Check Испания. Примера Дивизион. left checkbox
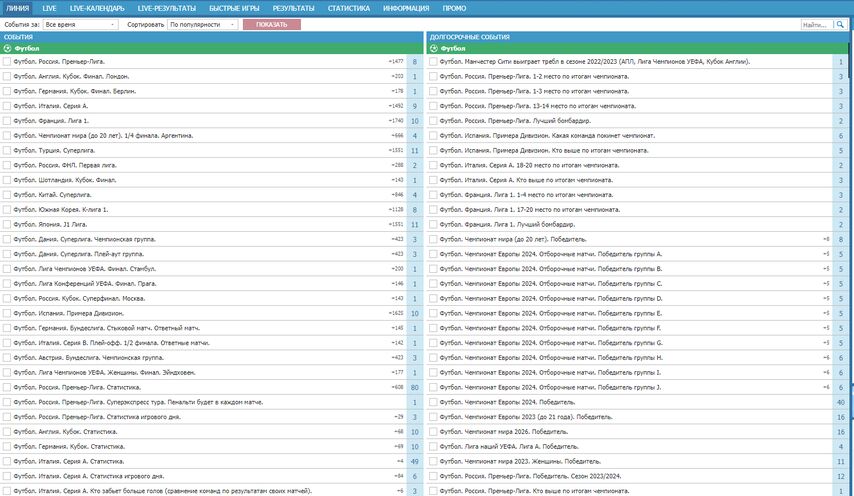Screen dimensions: 854x496 7,313
